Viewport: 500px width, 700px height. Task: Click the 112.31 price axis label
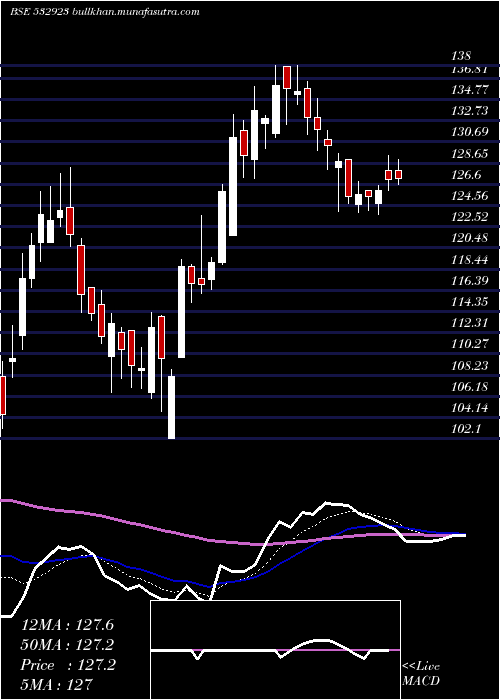tap(470, 323)
